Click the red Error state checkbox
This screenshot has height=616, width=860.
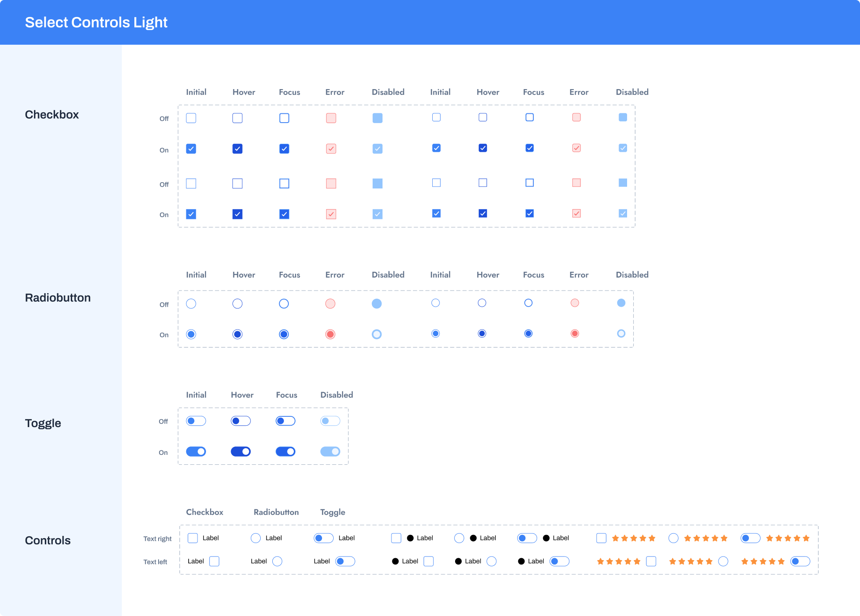331,118
